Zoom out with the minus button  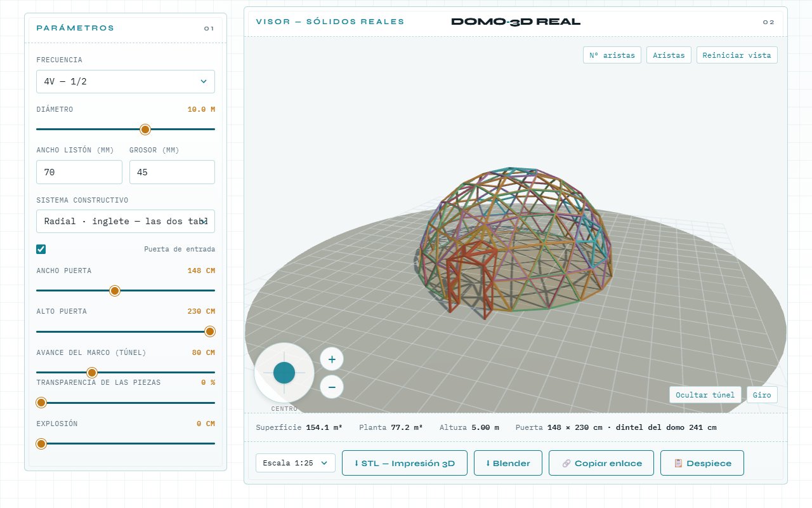332,386
